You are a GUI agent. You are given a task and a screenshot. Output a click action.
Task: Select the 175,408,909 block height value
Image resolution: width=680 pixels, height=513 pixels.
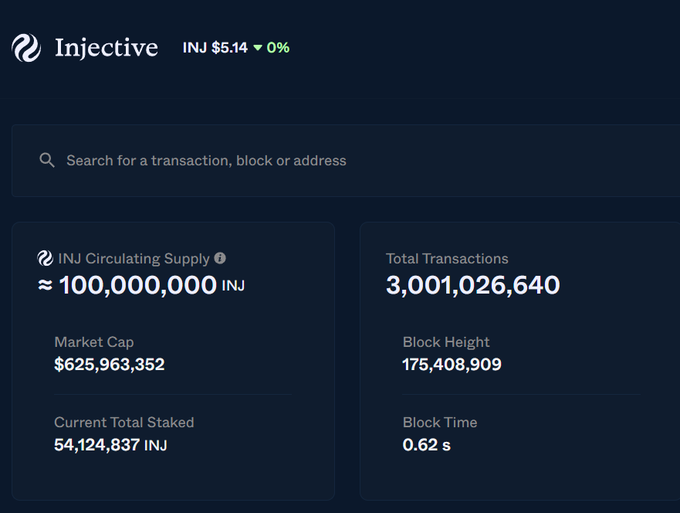click(x=452, y=364)
